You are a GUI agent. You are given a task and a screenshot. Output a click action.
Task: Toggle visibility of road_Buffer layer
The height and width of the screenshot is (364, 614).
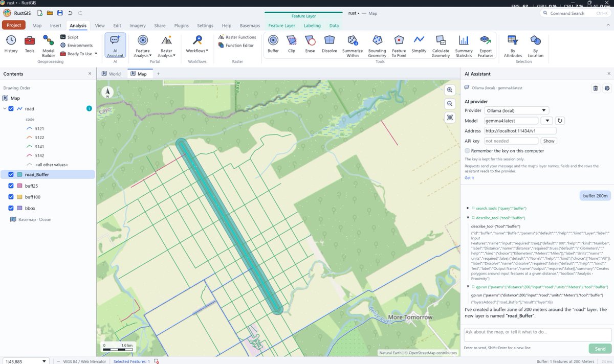pyautogui.click(x=11, y=174)
